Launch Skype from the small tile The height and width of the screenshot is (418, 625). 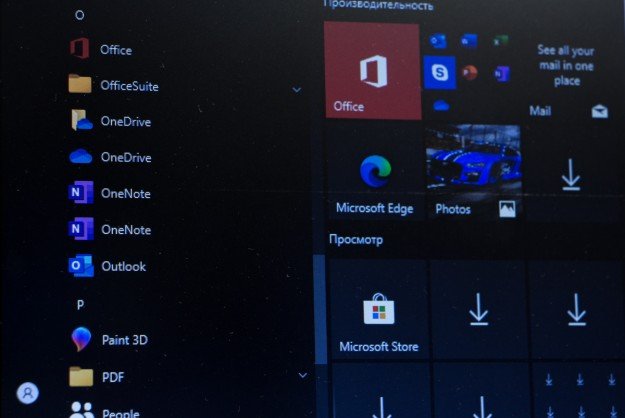tap(439, 72)
